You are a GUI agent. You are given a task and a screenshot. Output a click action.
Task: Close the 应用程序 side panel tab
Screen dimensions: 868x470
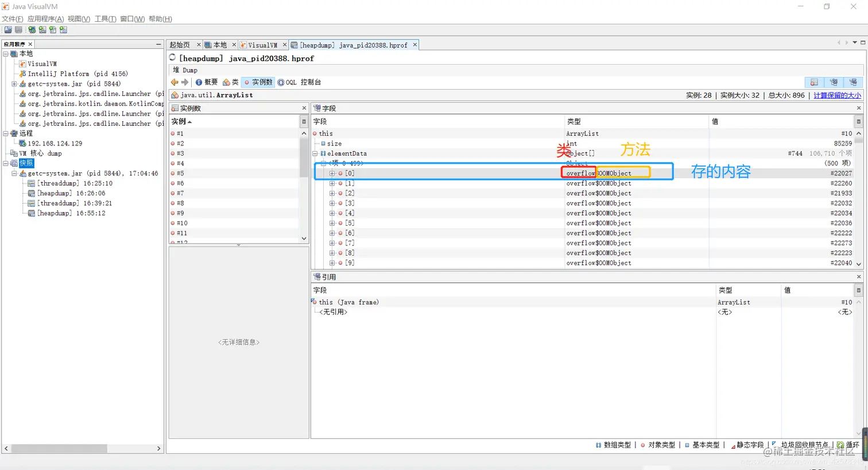click(x=30, y=44)
